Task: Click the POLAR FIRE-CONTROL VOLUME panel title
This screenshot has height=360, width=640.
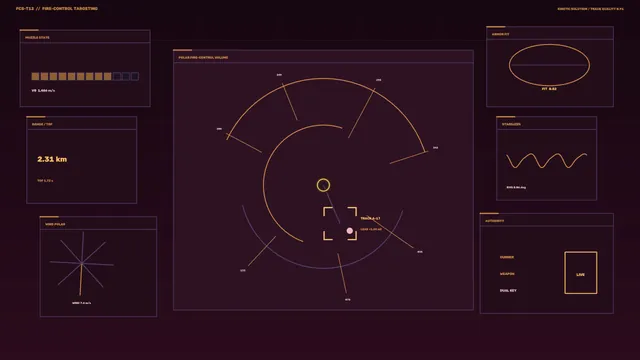Action: point(203,58)
